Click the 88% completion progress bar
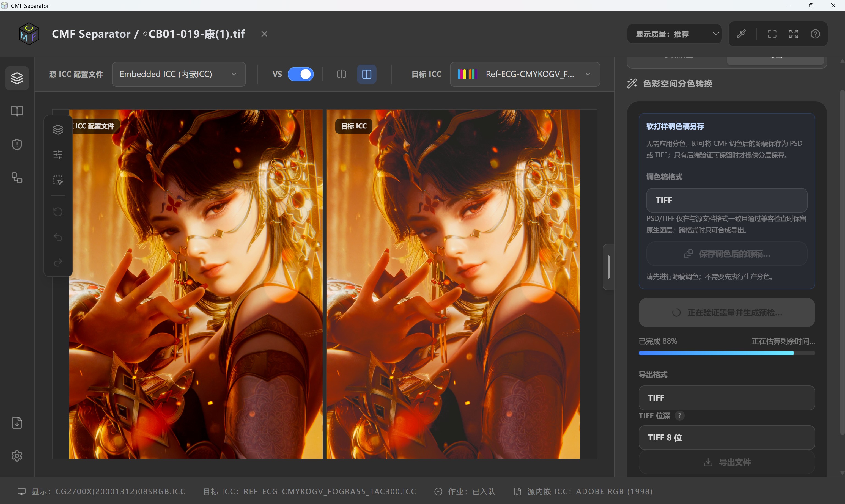 point(727,353)
